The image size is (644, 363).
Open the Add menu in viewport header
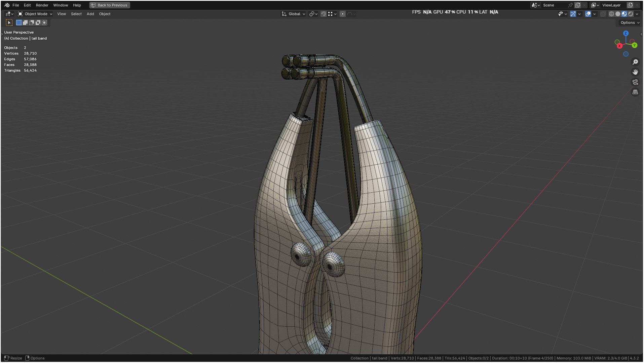(x=90, y=14)
